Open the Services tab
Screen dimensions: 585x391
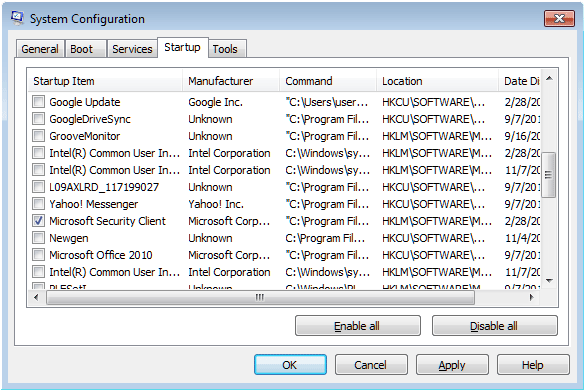tap(132, 49)
